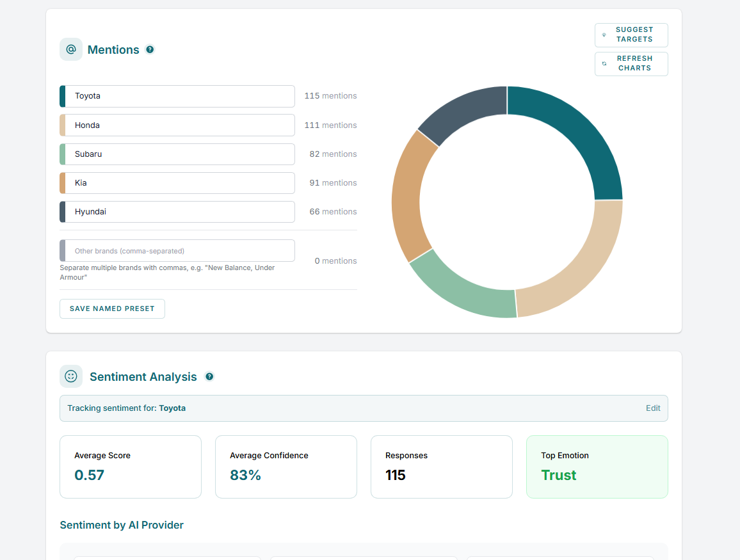Click the '115 mentions' count
The height and width of the screenshot is (560, 740).
point(330,96)
